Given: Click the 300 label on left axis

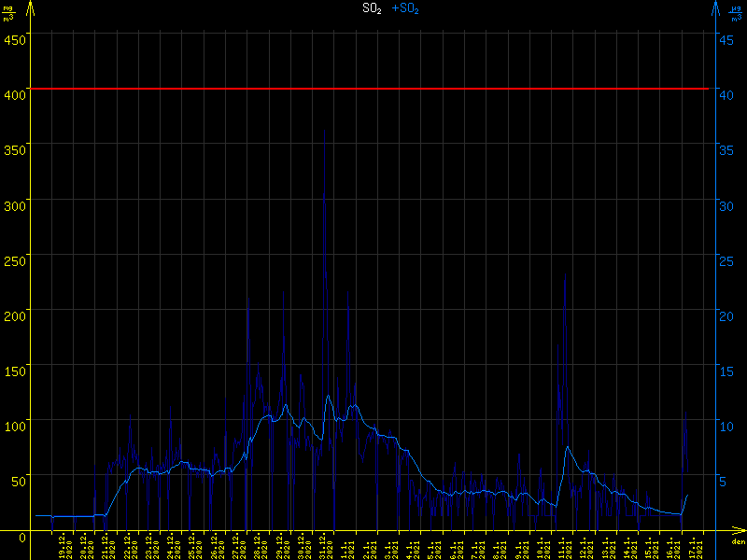Looking at the screenshot, I should tap(15, 204).
